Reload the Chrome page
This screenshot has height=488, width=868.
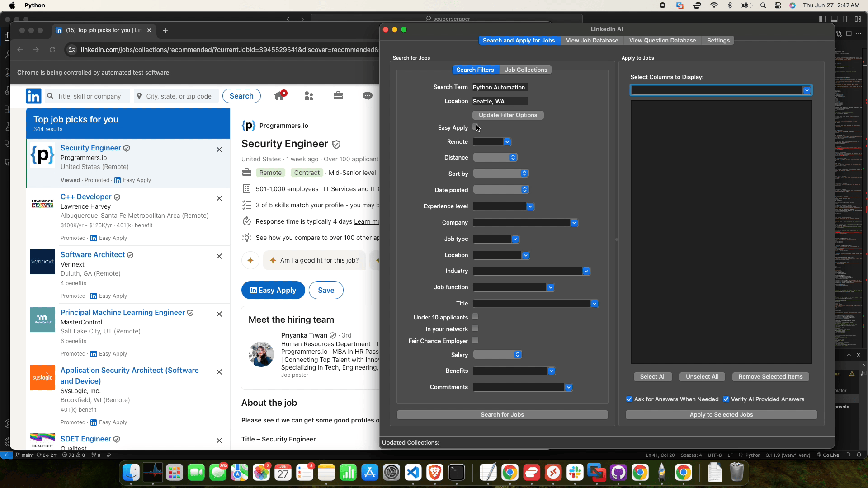(52, 50)
